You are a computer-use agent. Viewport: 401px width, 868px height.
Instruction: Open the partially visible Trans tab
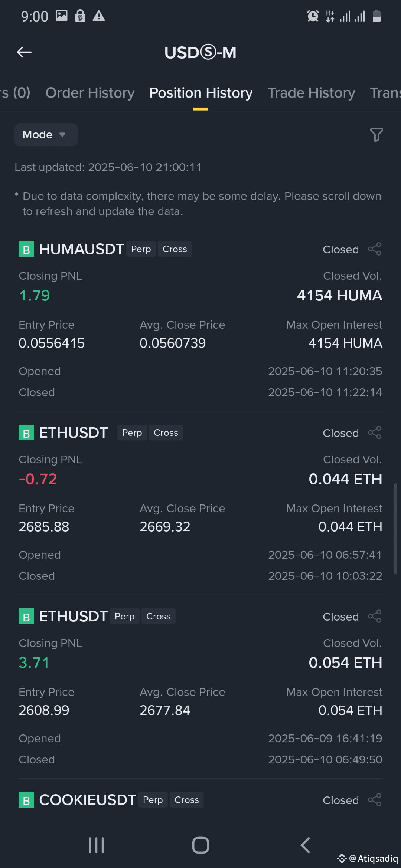[385, 93]
